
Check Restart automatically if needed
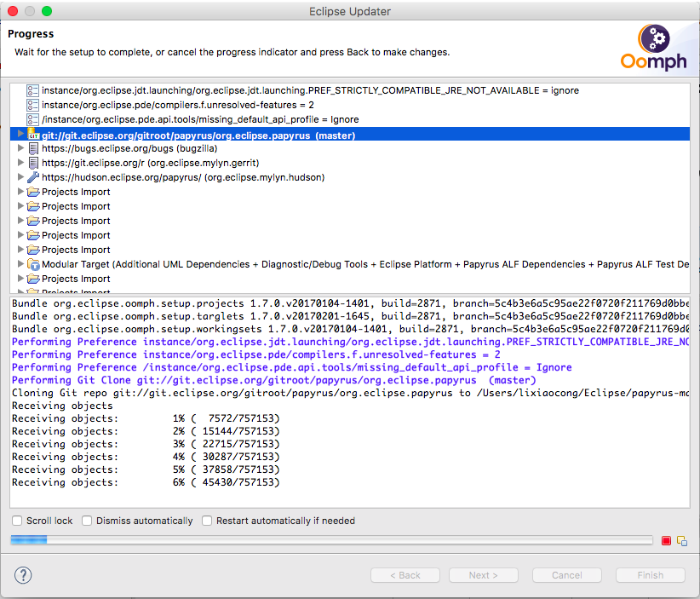[x=207, y=521]
